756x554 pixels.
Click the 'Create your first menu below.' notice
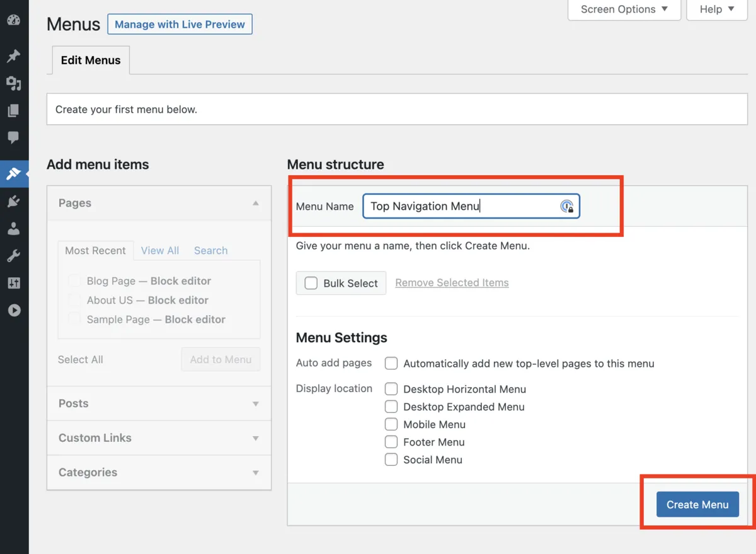coord(397,109)
